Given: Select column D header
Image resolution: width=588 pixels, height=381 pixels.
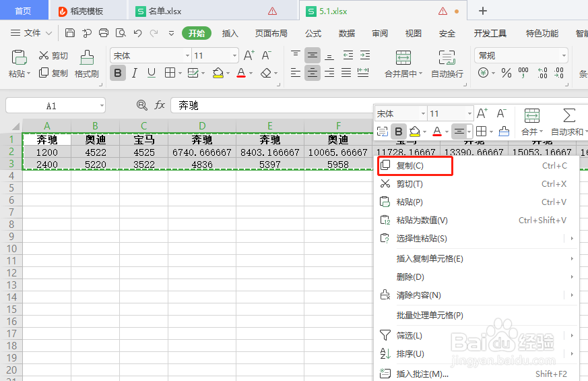Looking at the screenshot, I should click(202, 125).
